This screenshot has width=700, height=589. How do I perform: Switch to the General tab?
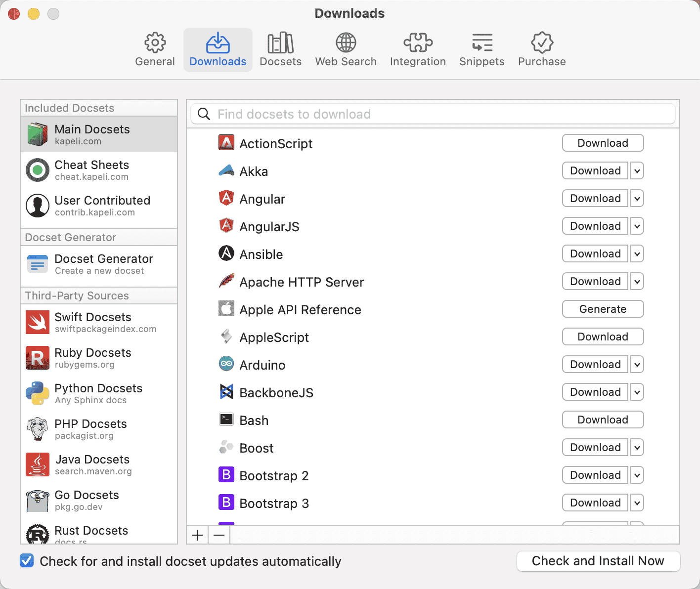pos(155,48)
